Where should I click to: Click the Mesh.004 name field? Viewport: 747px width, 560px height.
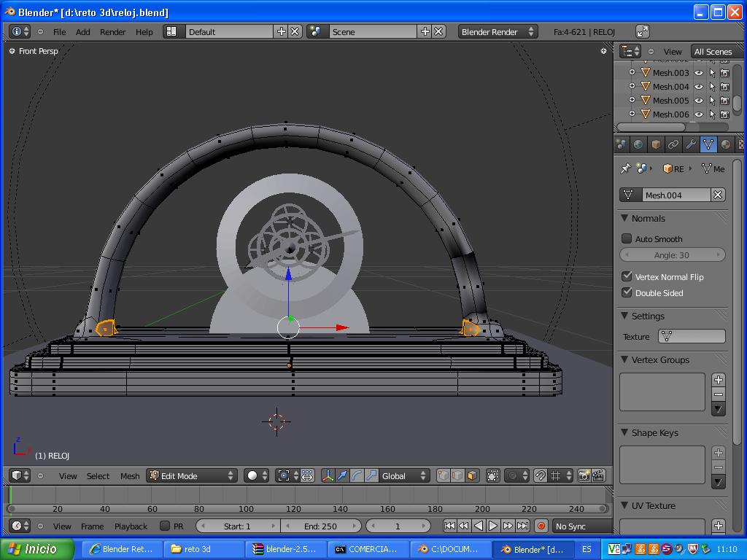coord(676,195)
